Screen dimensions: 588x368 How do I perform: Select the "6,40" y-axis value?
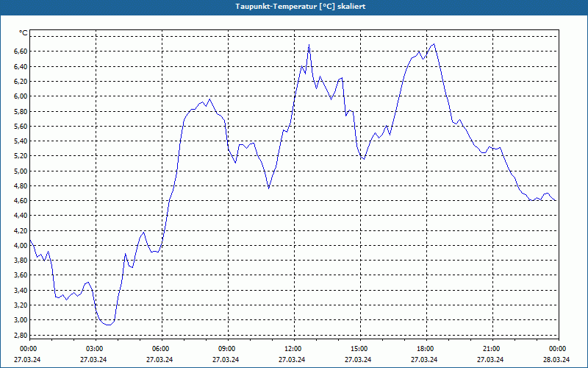pos(21,66)
